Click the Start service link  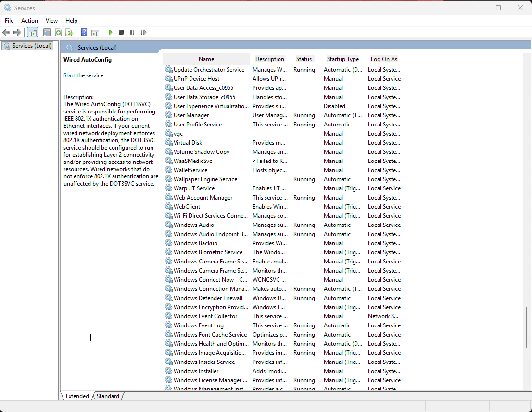tap(69, 75)
